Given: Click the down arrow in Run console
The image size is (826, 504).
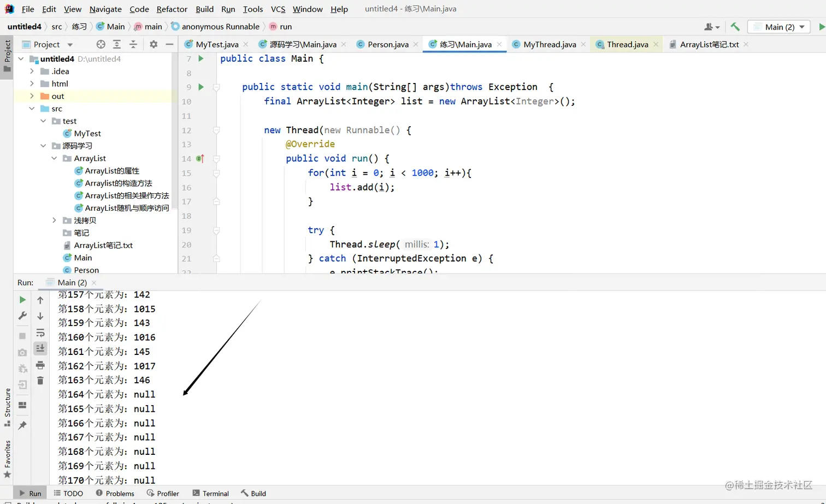Looking at the screenshot, I should point(40,316).
